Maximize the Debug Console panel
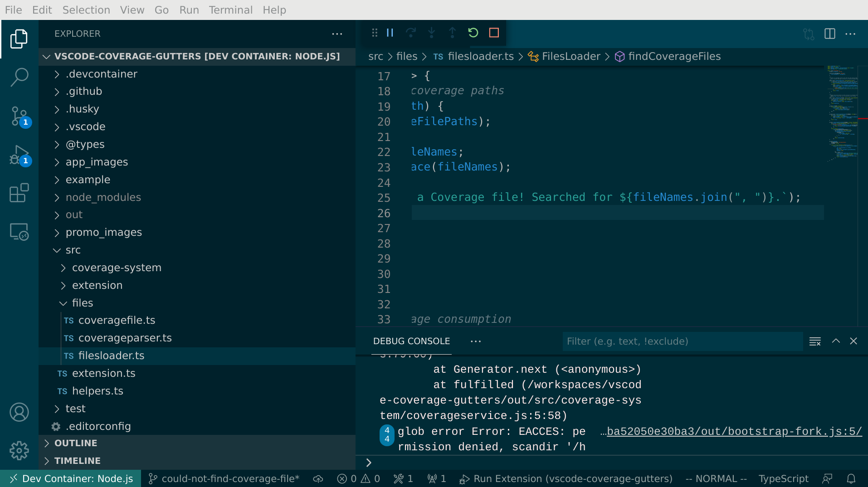The width and height of the screenshot is (868, 487). click(x=835, y=341)
